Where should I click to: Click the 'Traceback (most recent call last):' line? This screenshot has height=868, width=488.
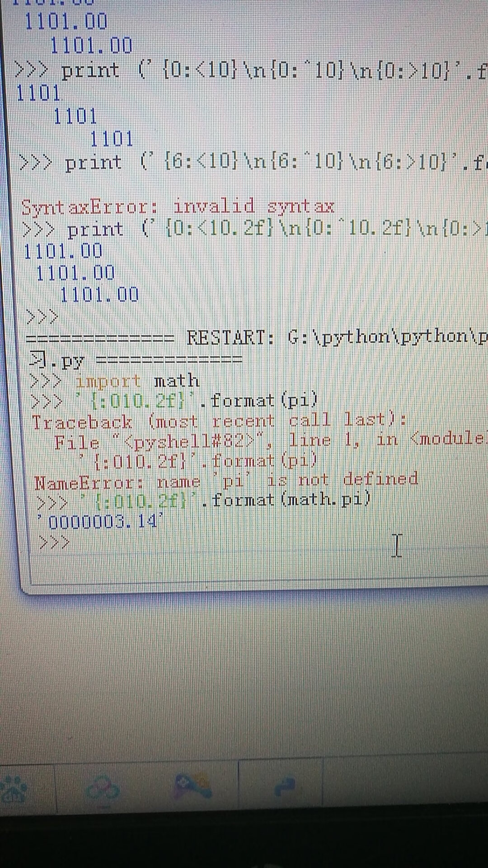[x=219, y=421]
